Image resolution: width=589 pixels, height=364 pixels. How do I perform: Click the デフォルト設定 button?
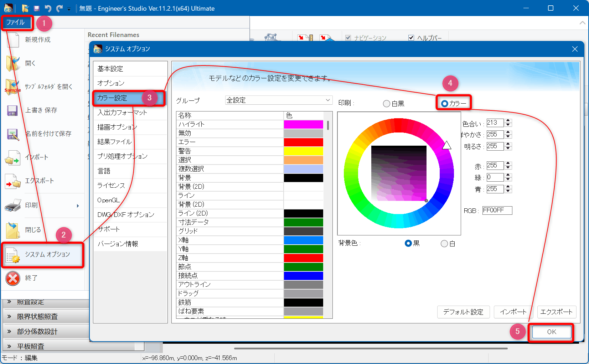pyautogui.click(x=463, y=312)
